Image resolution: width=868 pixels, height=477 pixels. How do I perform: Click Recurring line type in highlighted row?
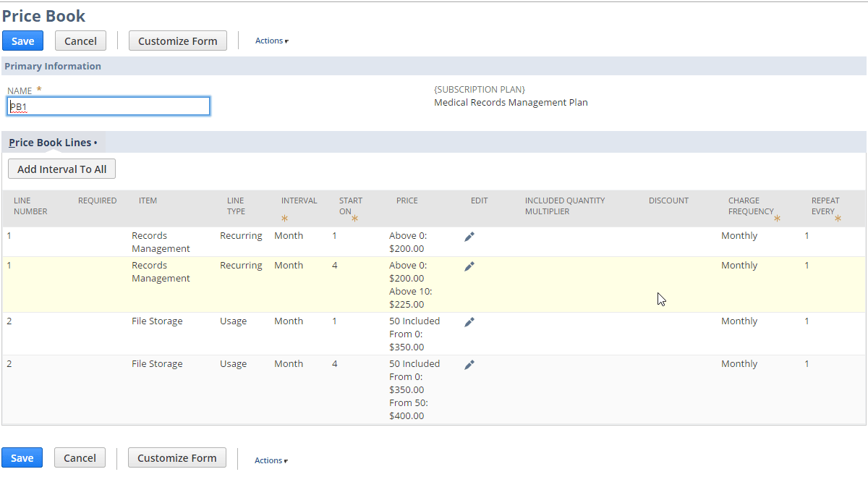(241, 265)
